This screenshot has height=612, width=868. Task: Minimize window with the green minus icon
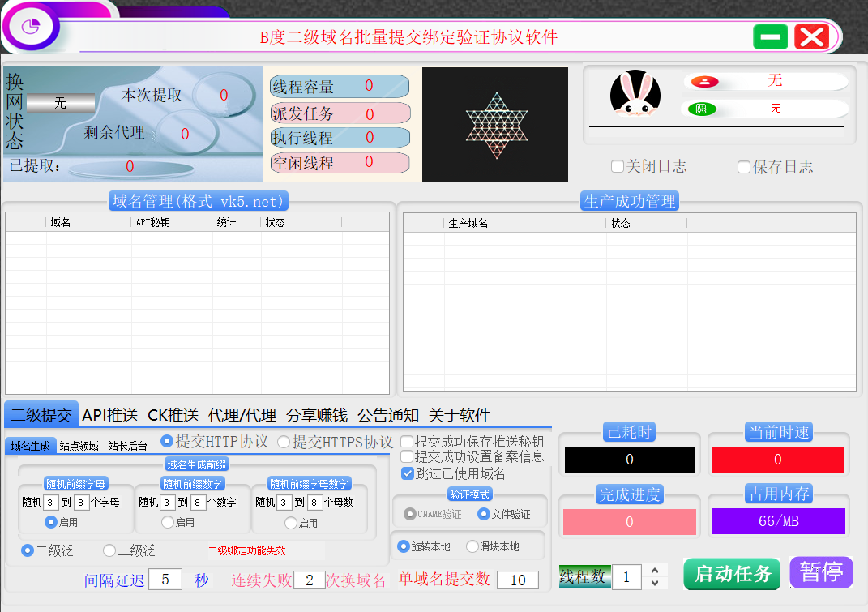770,36
